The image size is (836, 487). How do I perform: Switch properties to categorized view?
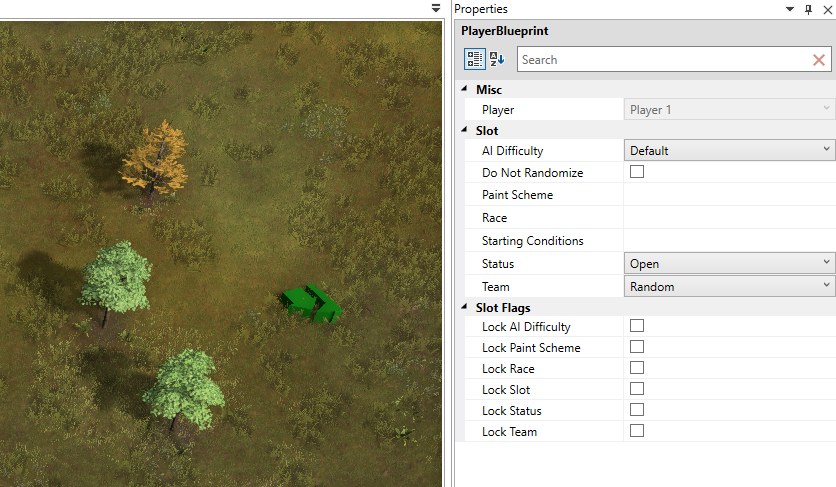pos(474,59)
